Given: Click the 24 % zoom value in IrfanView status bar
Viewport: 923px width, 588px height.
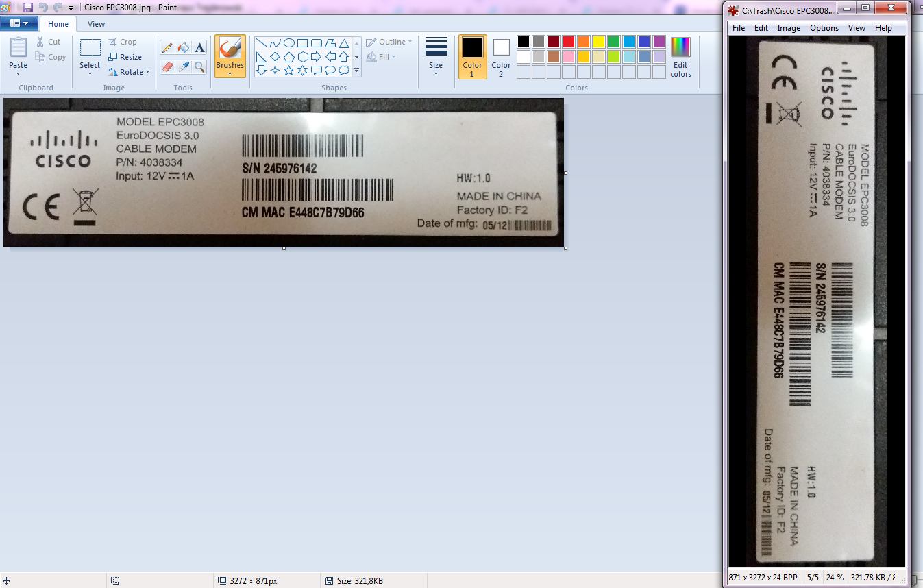Looking at the screenshot, I should click(835, 577).
